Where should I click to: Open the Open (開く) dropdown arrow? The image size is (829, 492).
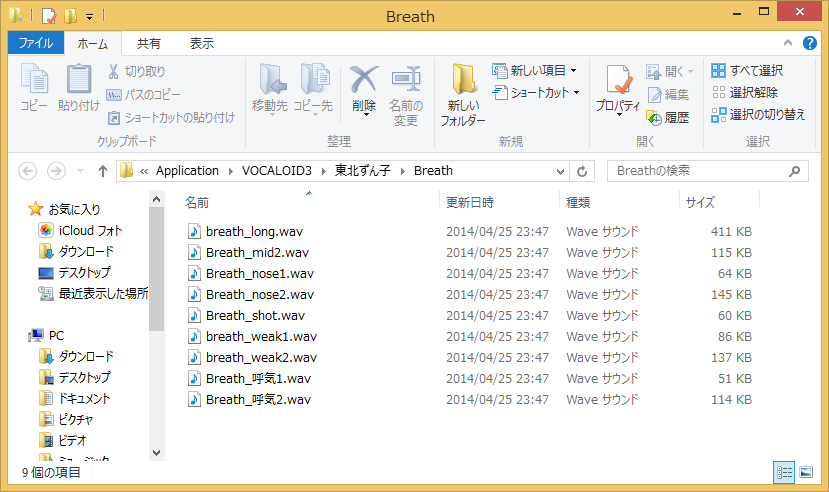(690, 71)
